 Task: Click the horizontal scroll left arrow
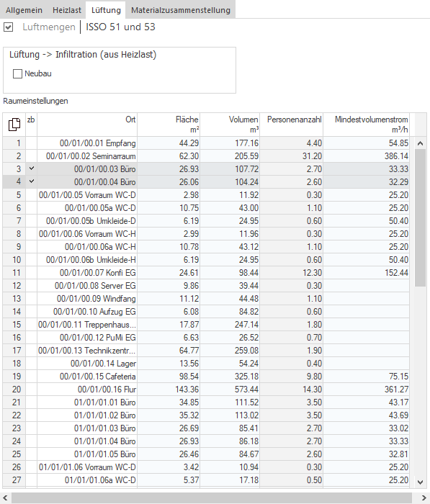[x=5, y=498]
